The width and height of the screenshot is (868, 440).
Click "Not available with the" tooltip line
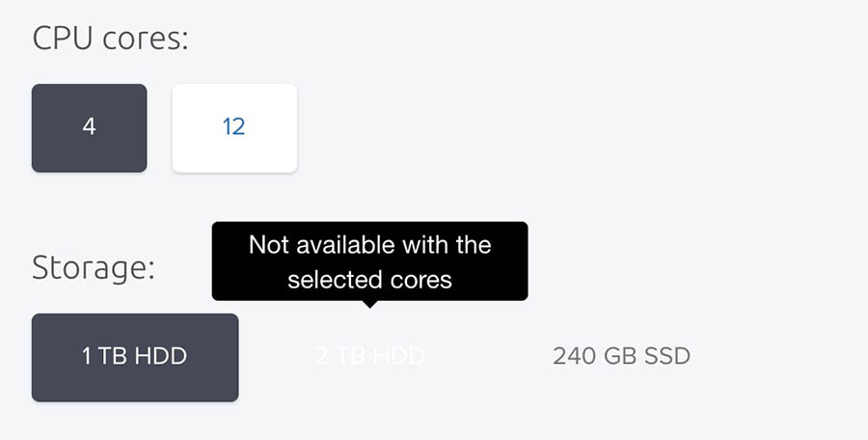coord(369,245)
